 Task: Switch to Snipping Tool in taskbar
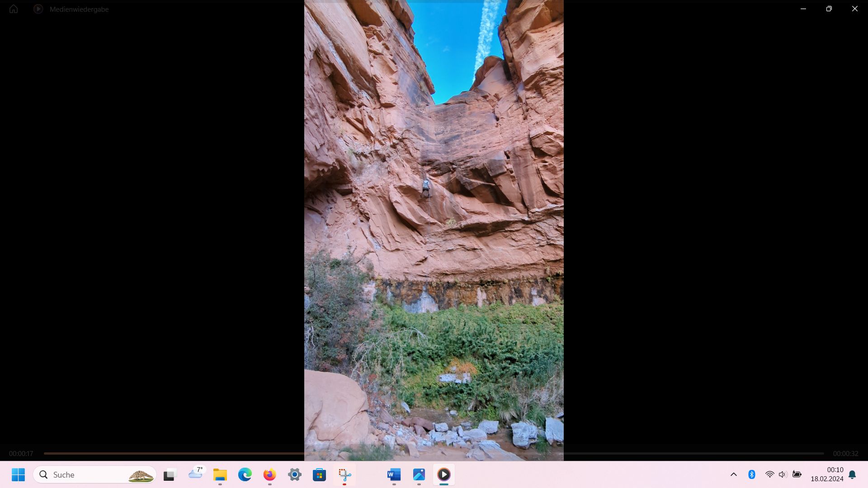click(x=344, y=474)
